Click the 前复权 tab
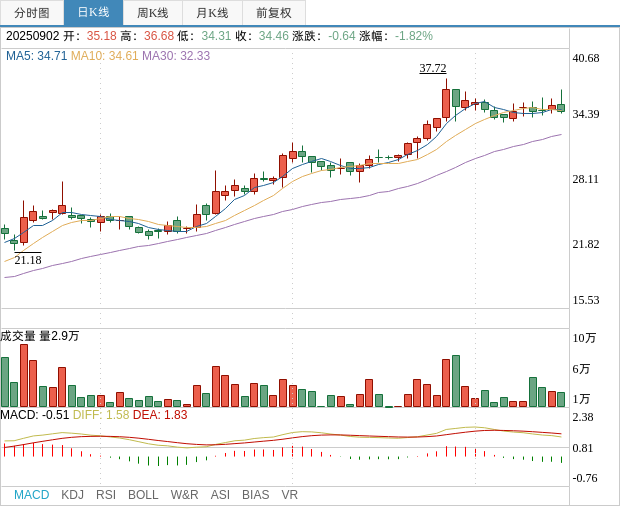The height and width of the screenshot is (506, 620). [x=274, y=13]
